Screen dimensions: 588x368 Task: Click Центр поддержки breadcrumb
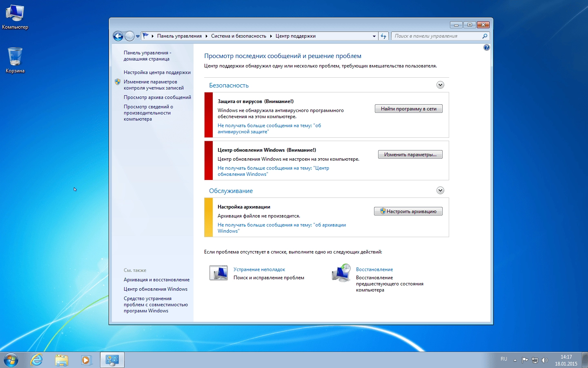(x=295, y=36)
